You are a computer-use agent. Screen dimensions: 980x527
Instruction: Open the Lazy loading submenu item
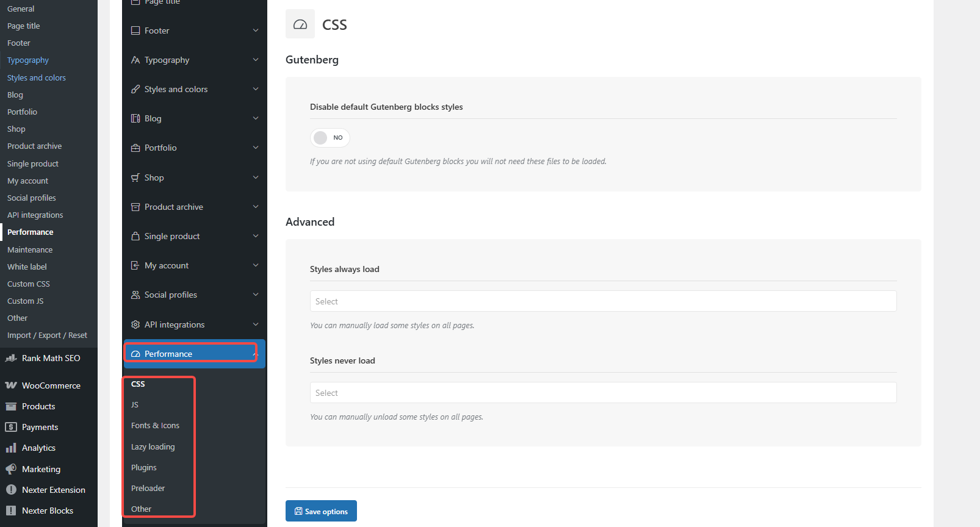tap(153, 446)
